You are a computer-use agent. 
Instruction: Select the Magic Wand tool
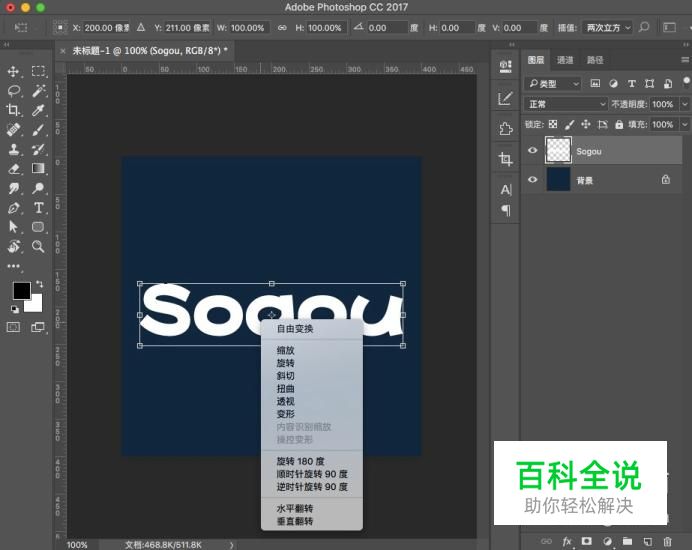coord(38,91)
